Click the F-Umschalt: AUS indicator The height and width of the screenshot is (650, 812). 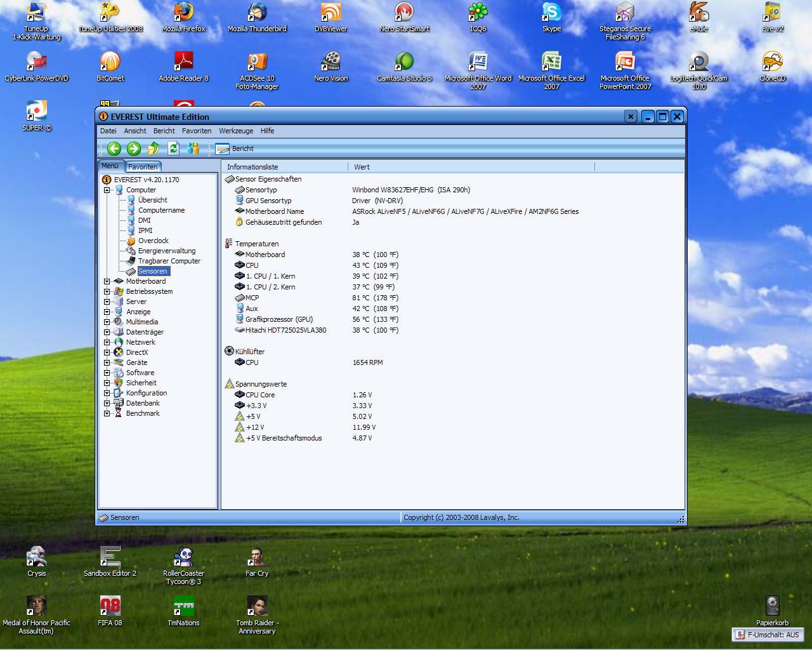pos(768,635)
